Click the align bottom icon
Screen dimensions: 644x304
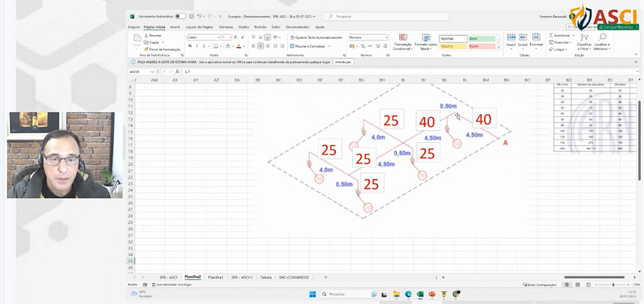click(268, 37)
